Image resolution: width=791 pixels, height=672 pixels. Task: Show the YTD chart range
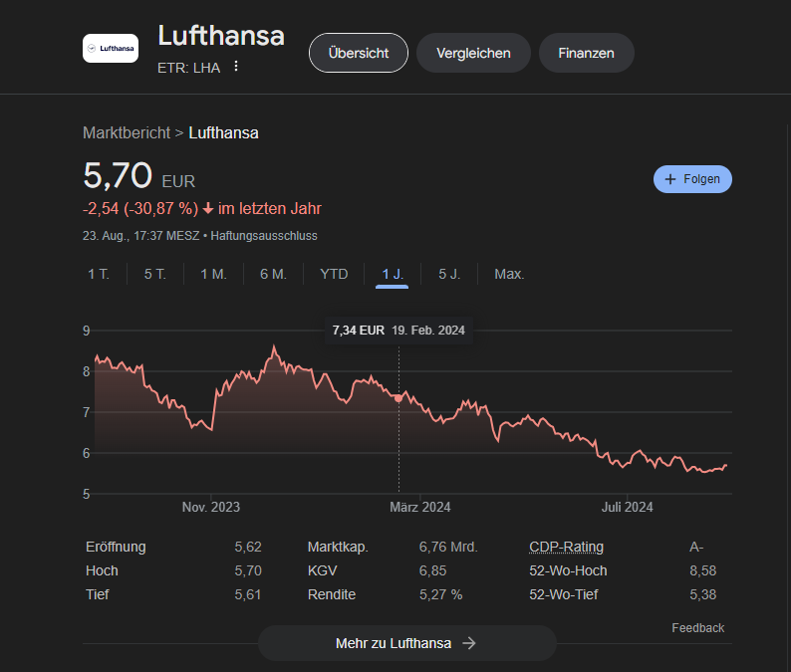click(x=334, y=274)
